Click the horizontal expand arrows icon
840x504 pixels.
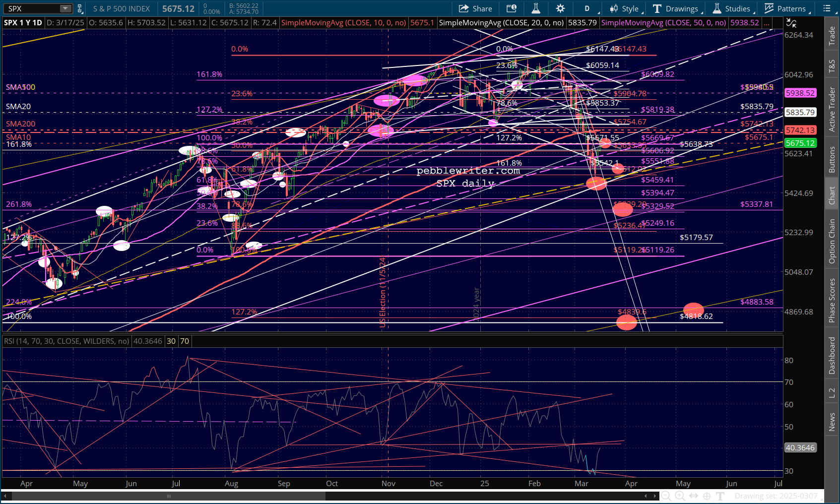click(x=694, y=496)
